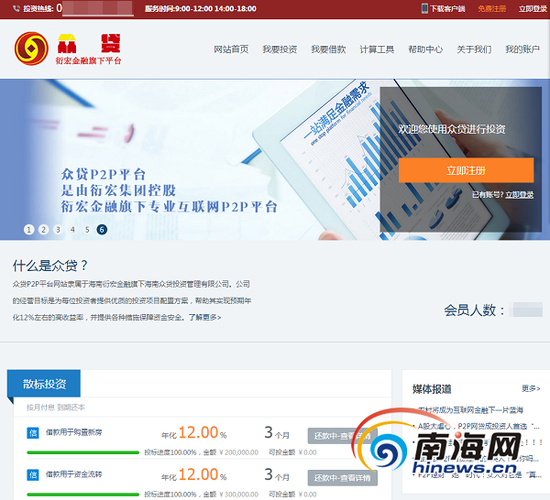This screenshot has height=500, width=550.
Task: Select banner slide 2 indicator
Action: (43, 229)
